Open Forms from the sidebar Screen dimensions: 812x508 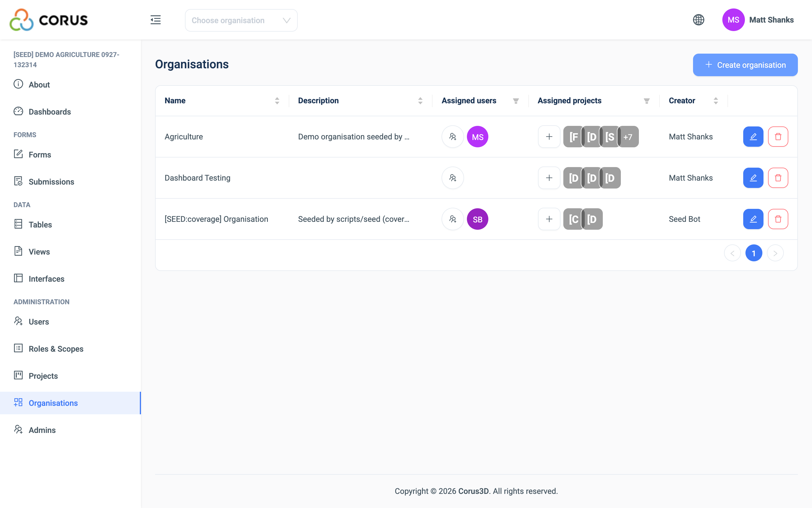(x=70, y=155)
